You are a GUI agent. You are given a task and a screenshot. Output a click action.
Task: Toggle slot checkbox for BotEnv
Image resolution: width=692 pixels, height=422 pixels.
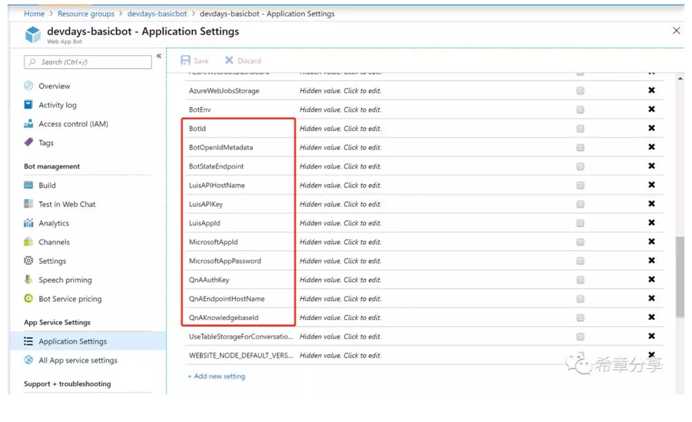pyautogui.click(x=580, y=110)
